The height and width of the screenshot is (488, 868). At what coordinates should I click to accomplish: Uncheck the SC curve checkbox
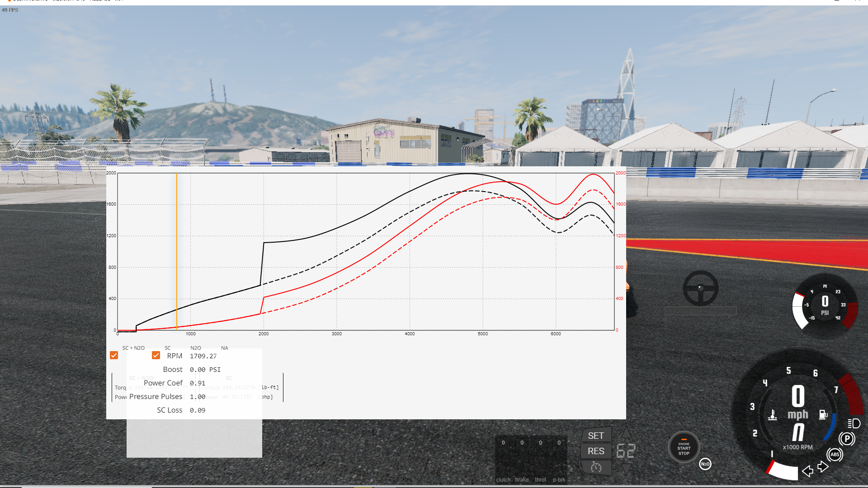(x=156, y=355)
